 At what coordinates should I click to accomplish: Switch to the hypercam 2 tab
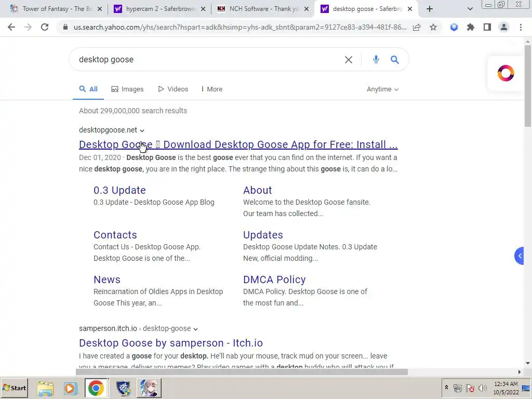click(x=159, y=9)
